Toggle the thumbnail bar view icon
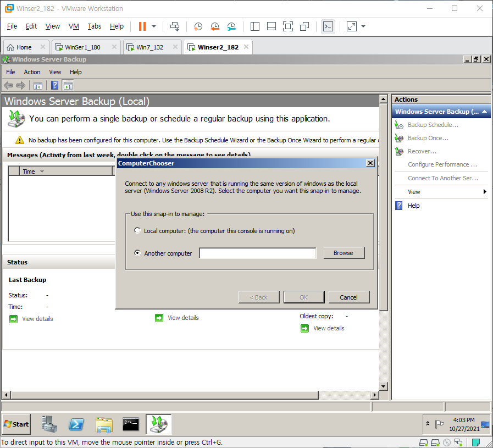Image resolution: width=493 pixels, height=448 pixels. click(x=272, y=26)
